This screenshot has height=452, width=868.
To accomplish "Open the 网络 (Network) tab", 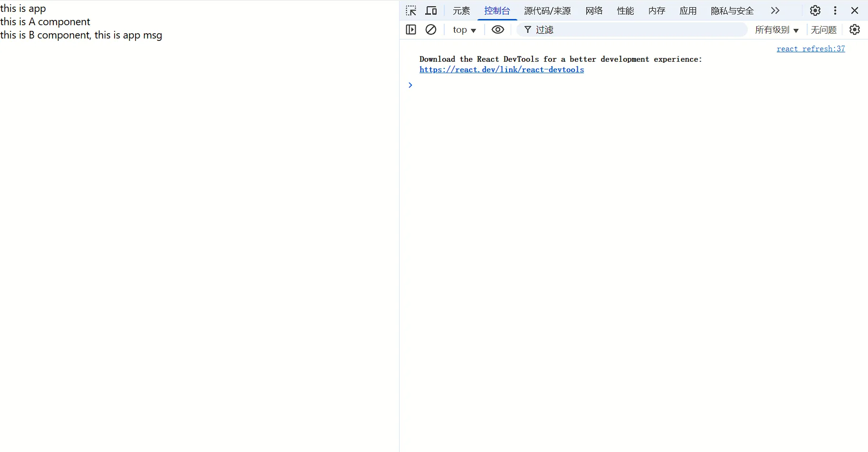I will pyautogui.click(x=594, y=11).
